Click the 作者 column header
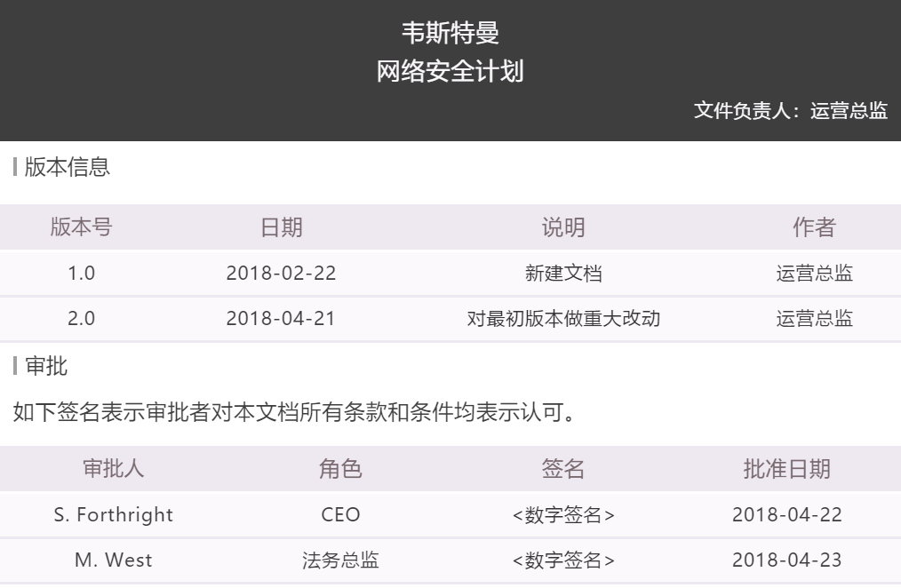 (814, 227)
